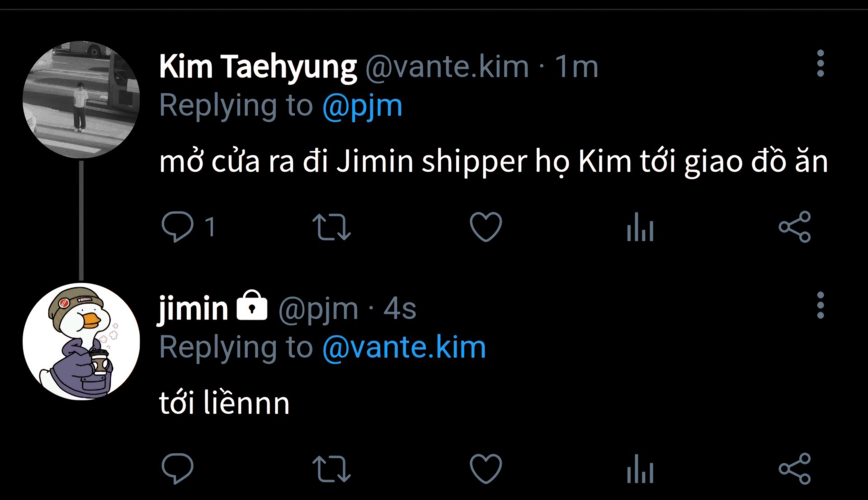Retweet Kim Taehyung's tweet
The width and height of the screenshot is (868, 500).
[x=331, y=226]
